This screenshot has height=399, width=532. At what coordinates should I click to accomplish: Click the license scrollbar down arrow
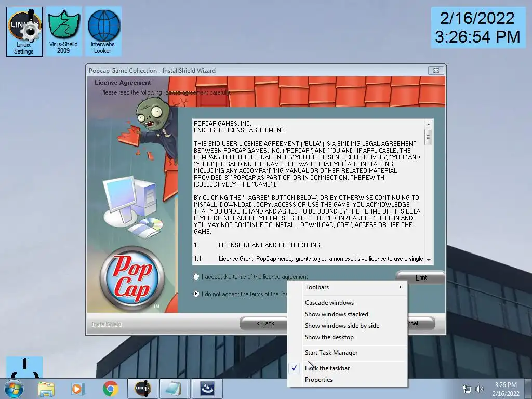tap(429, 260)
